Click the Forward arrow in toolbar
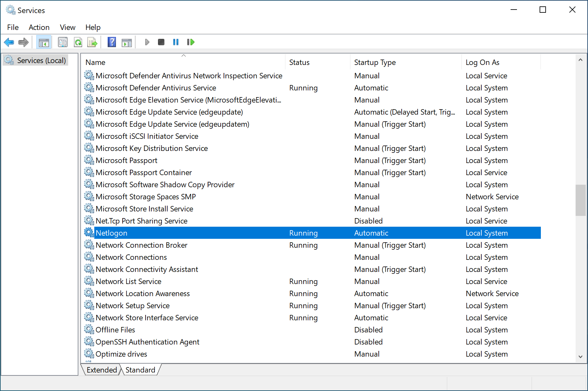 coord(24,42)
